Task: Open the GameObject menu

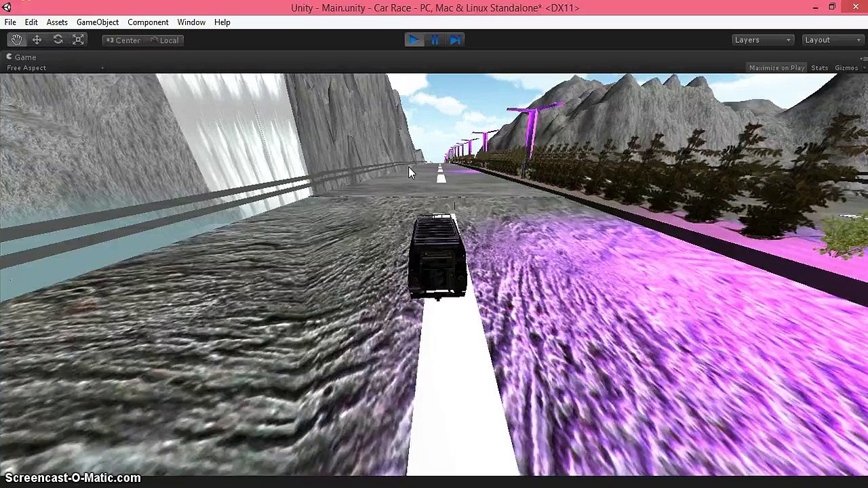Action: click(98, 22)
